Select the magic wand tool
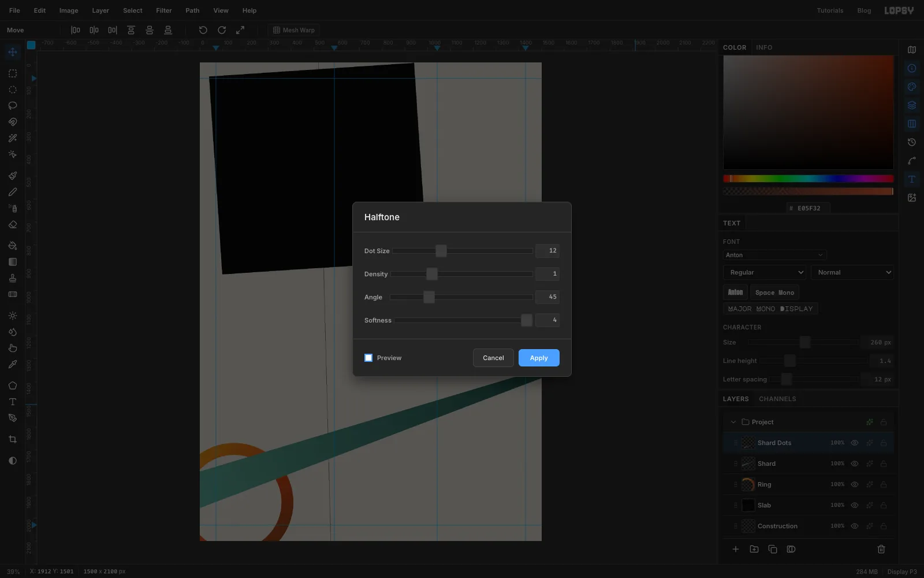Screen dimensions: 924x578 point(13,138)
